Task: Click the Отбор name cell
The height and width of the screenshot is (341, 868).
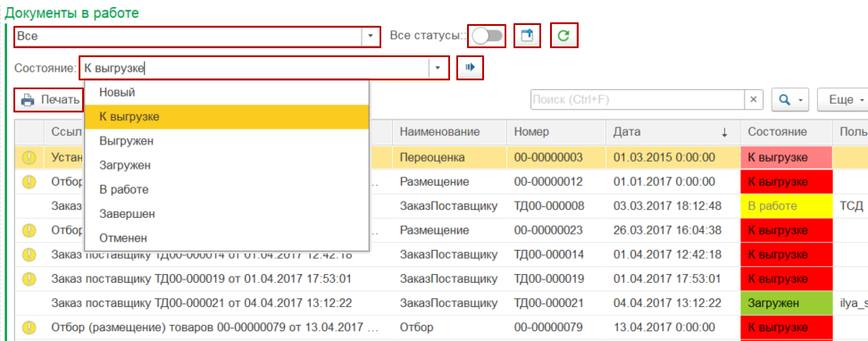Action: pyautogui.click(x=449, y=327)
